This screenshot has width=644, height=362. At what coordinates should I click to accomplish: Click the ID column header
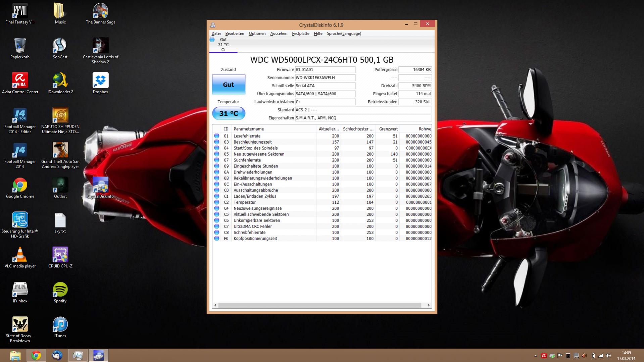pos(226,129)
